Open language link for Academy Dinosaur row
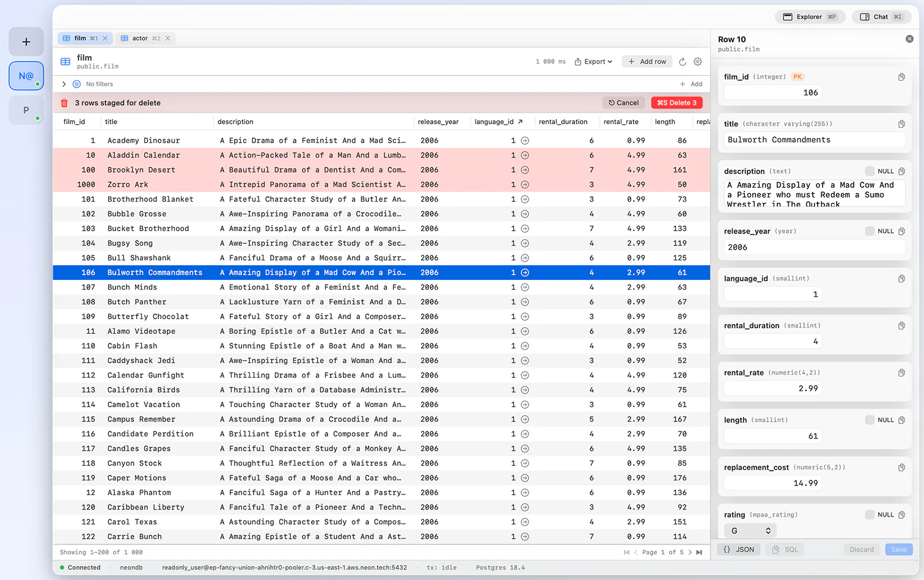Image resolution: width=924 pixels, height=580 pixels. pyautogui.click(x=525, y=141)
